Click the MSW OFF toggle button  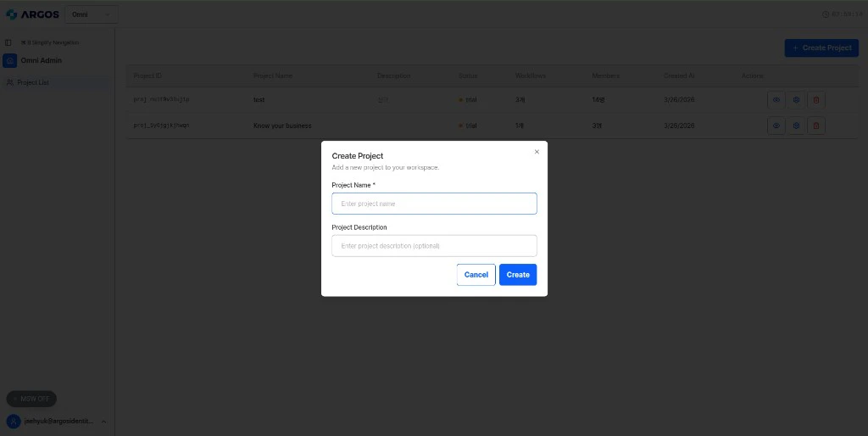(x=31, y=399)
